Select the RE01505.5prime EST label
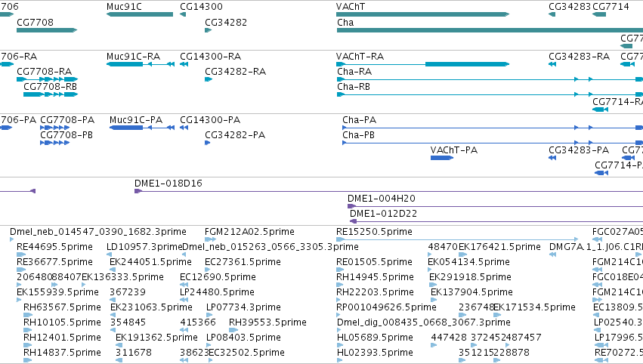This screenshot has height=364, width=643. click(x=375, y=261)
